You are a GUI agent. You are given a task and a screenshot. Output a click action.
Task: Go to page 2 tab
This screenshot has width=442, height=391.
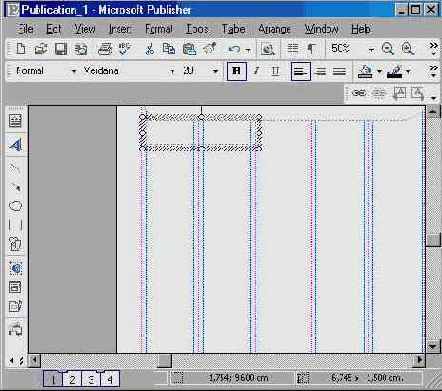(72, 379)
